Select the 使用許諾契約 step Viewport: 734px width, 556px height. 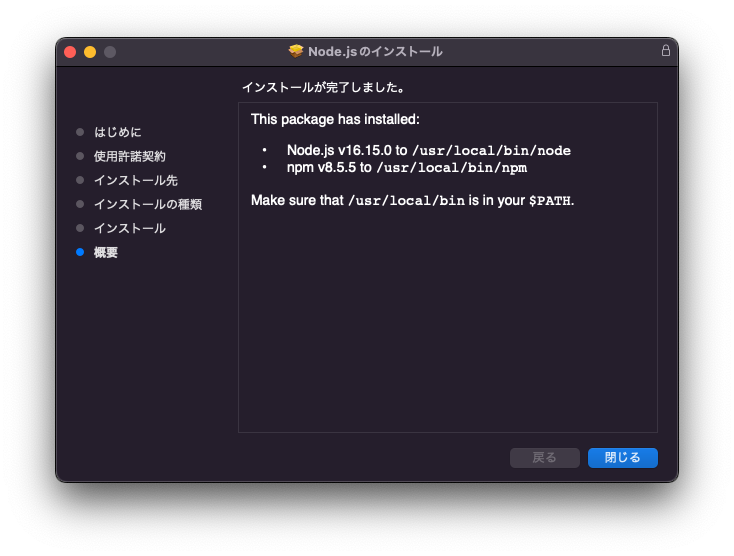(130, 156)
